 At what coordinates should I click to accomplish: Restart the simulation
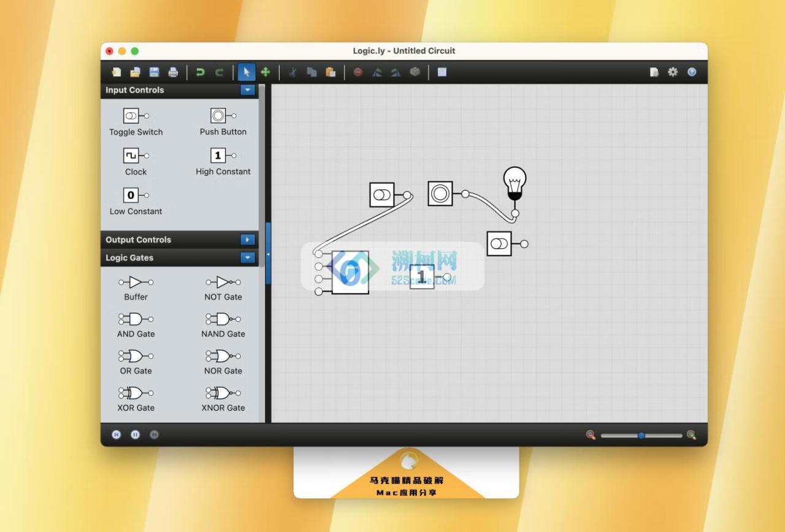click(117, 435)
